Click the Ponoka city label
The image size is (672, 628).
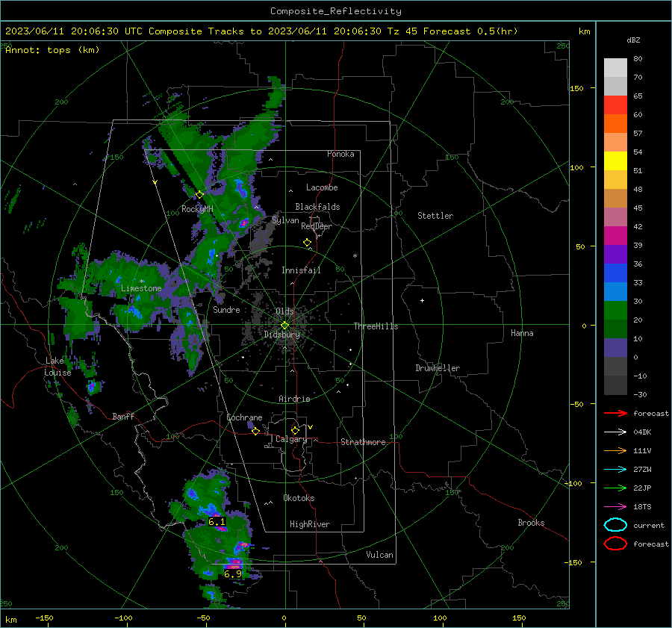pos(340,154)
